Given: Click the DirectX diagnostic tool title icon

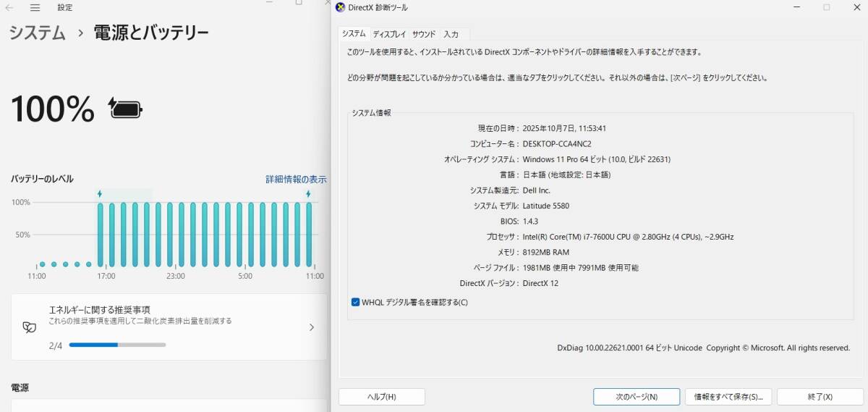Looking at the screenshot, I should pos(341,7).
